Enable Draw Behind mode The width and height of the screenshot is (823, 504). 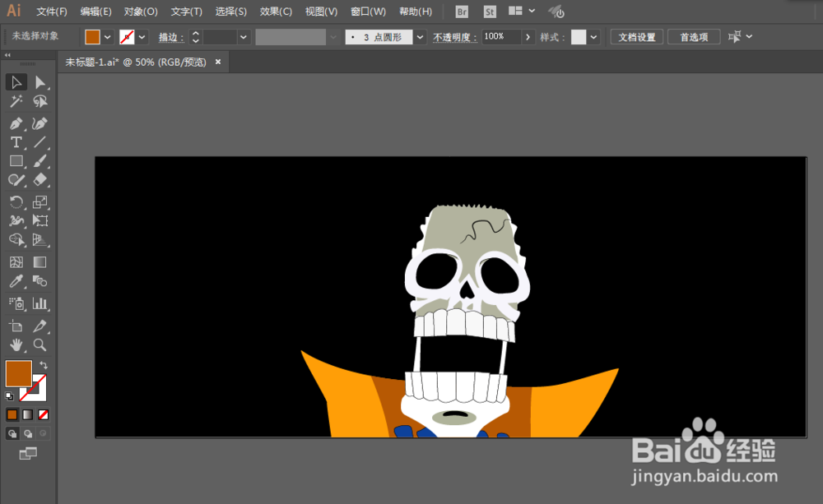pyautogui.click(x=28, y=434)
